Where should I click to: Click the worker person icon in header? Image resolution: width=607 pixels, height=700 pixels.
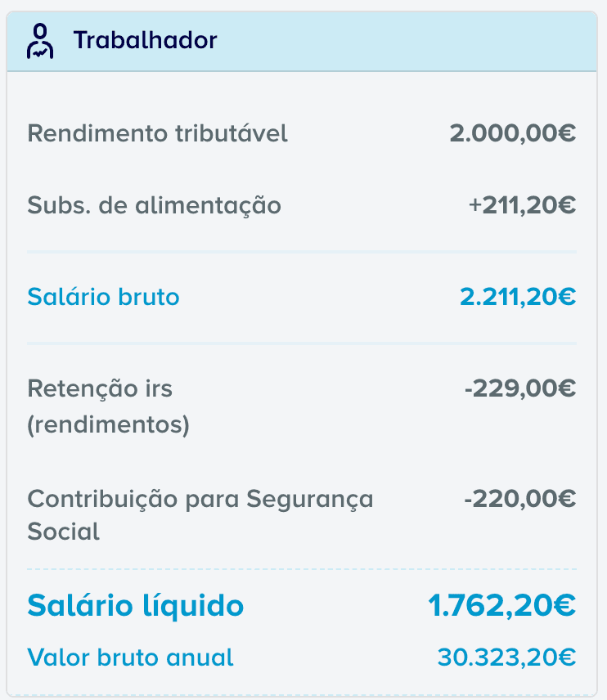(x=40, y=40)
